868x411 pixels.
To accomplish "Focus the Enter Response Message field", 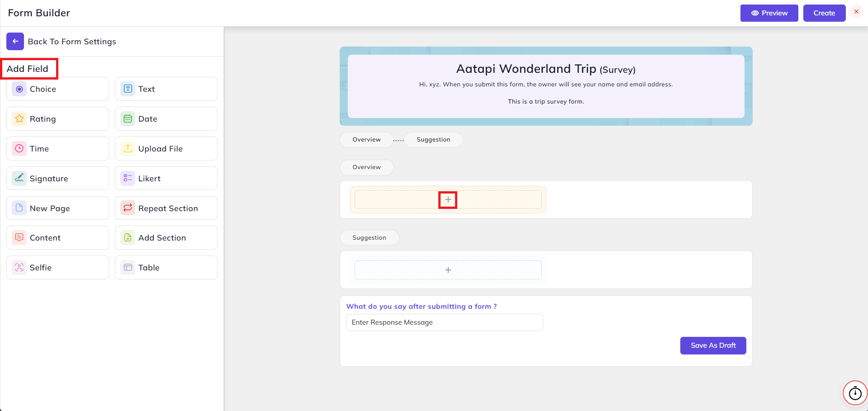I will tap(444, 322).
